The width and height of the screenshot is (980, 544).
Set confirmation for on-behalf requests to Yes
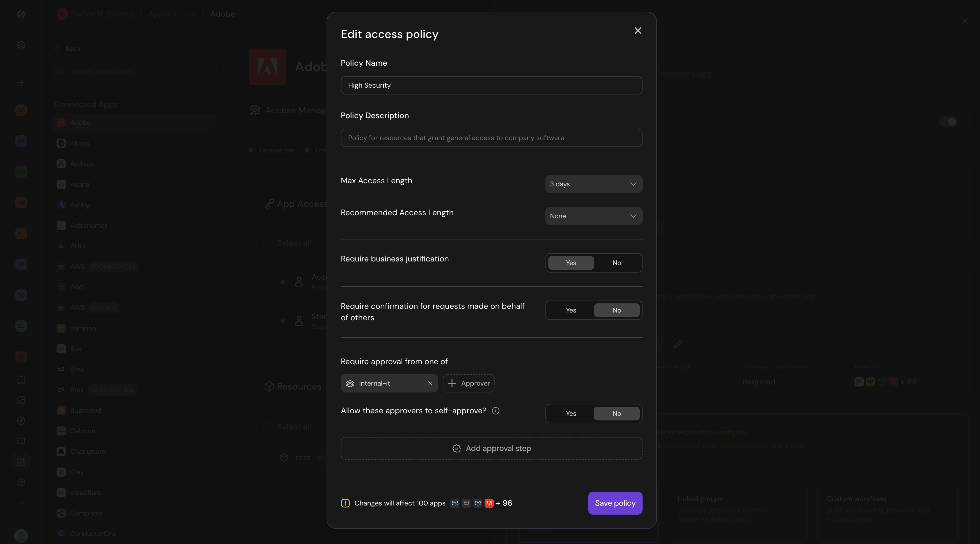coord(571,310)
